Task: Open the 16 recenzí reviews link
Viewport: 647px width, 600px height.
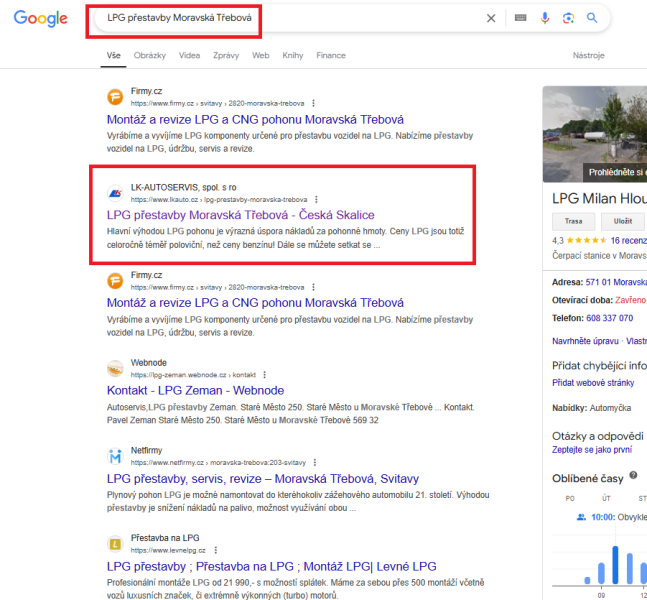Action: [x=628, y=241]
